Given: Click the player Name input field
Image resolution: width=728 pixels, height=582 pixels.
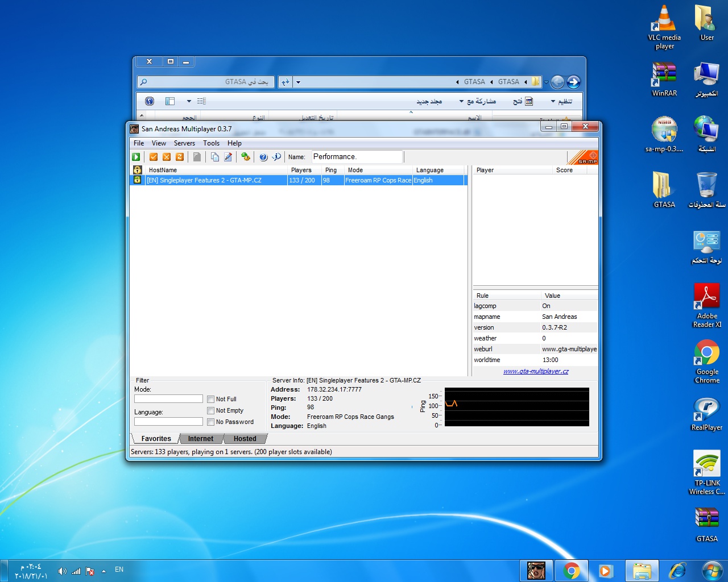Looking at the screenshot, I should pyautogui.click(x=357, y=157).
